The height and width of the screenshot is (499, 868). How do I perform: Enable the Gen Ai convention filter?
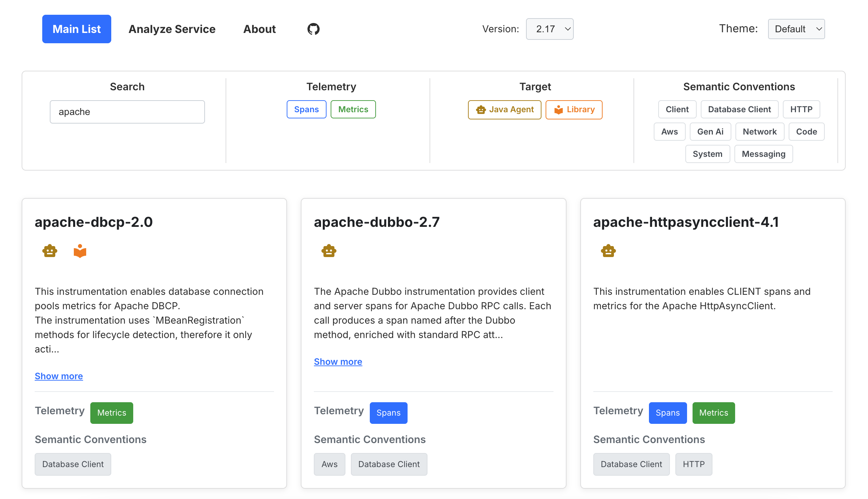click(x=710, y=132)
